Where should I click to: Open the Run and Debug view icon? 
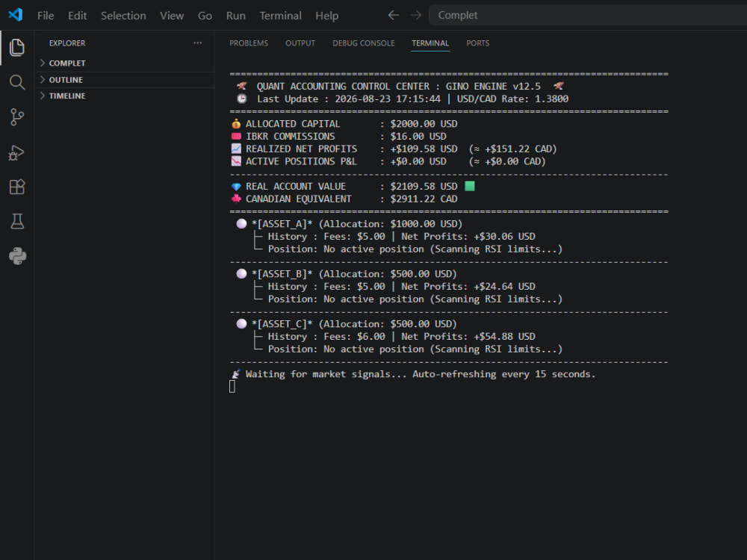coord(17,152)
